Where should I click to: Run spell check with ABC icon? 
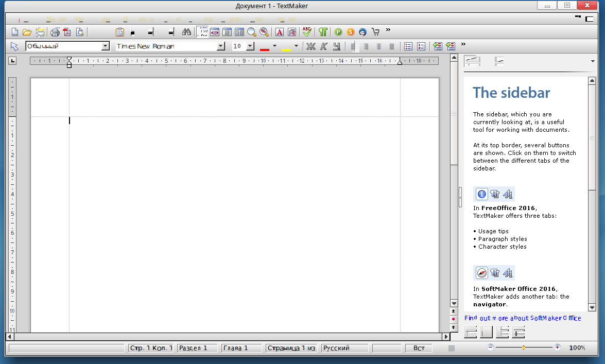[307, 32]
